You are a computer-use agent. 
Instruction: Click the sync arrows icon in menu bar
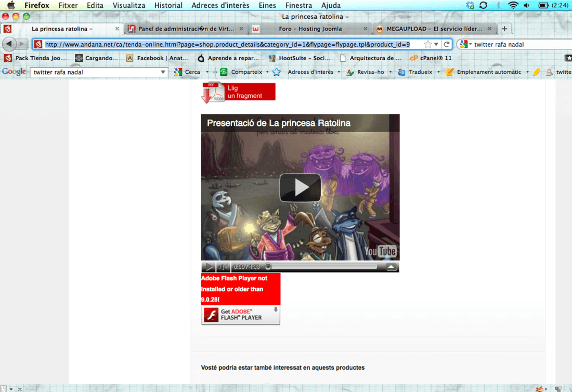tap(484, 5)
